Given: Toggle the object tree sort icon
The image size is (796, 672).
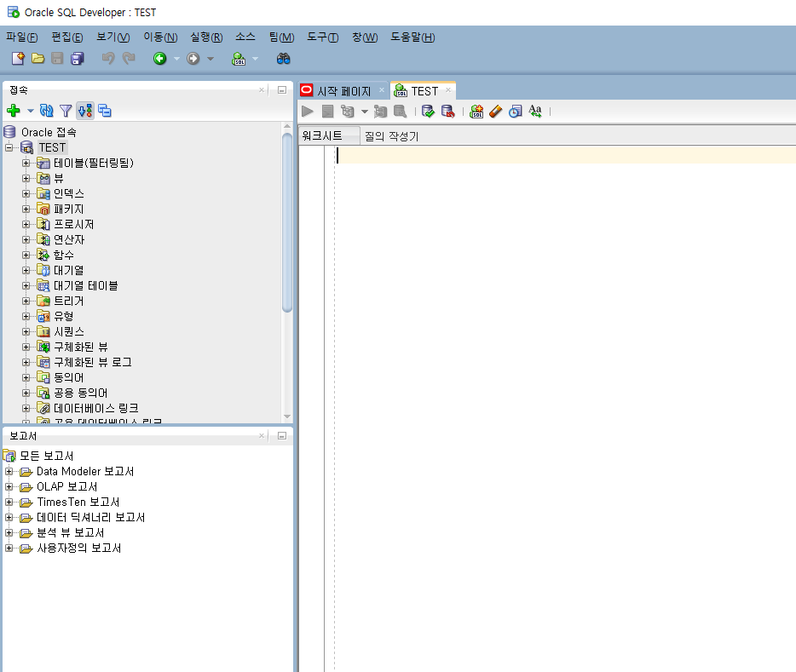Looking at the screenshot, I should coord(85,110).
